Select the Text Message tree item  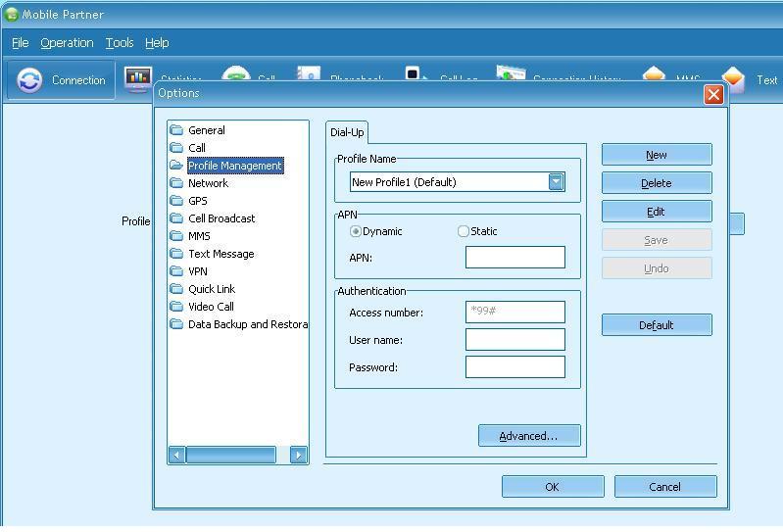(221, 254)
